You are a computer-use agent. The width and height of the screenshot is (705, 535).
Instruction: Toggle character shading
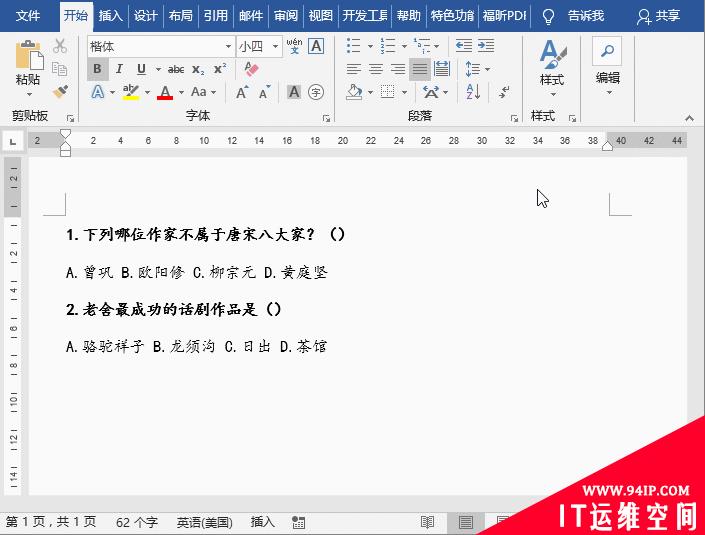(x=294, y=92)
